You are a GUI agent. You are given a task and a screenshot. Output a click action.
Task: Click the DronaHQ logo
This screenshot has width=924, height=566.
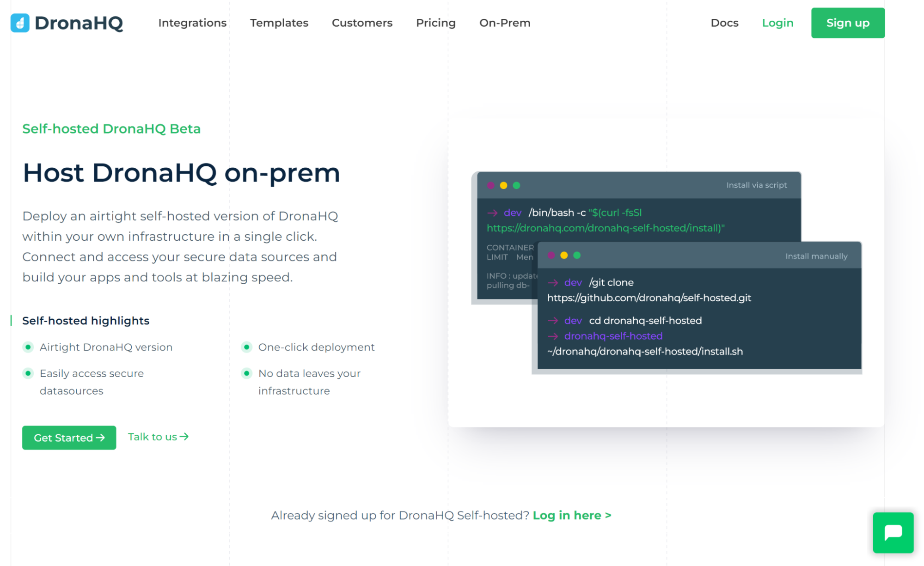tap(67, 23)
